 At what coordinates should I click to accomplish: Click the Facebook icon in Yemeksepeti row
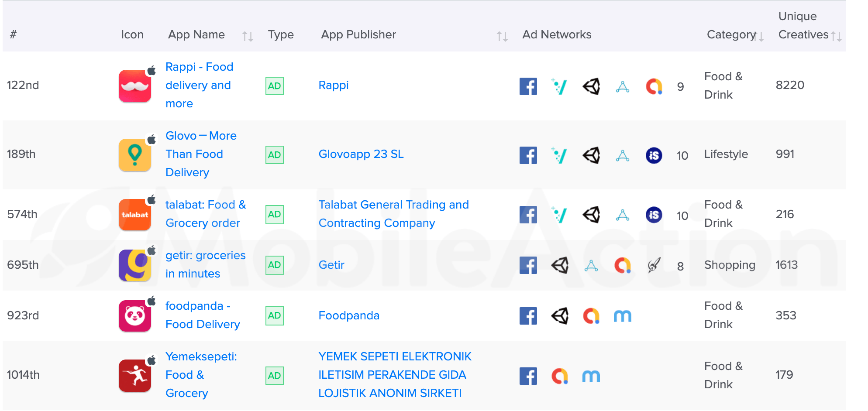pos(528,376)
